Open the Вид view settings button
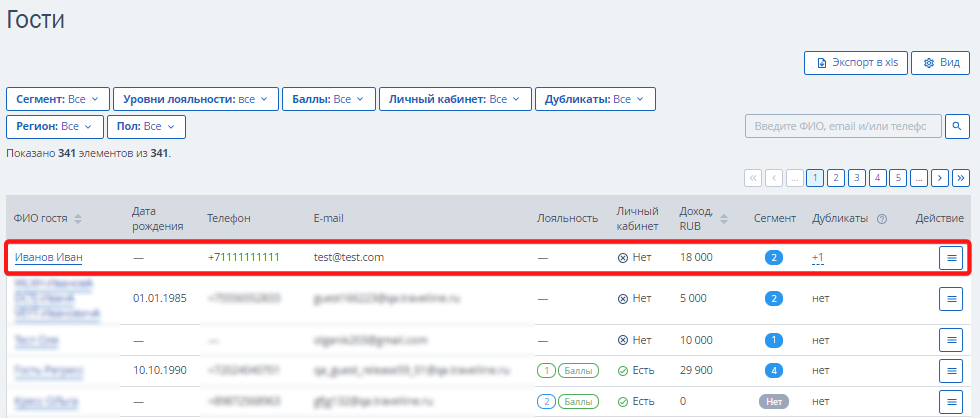Screen dimensions: 980x418 [x=940, y=62]
